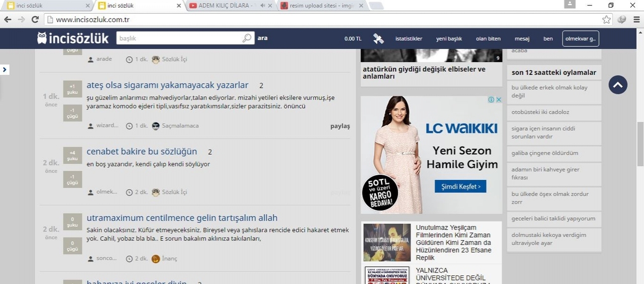Click paylaş on the ateş olsa entry
The width and height of the screenshot is (644, 284).
[340, 126]
